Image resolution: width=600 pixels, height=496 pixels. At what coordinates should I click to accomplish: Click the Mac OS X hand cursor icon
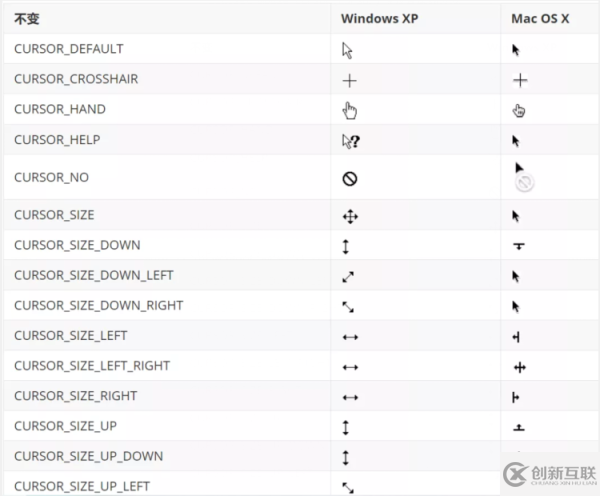(519, 111)
